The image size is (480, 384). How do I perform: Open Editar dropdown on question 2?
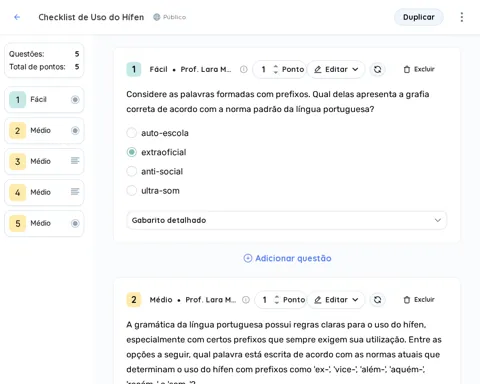pos(336,300)
